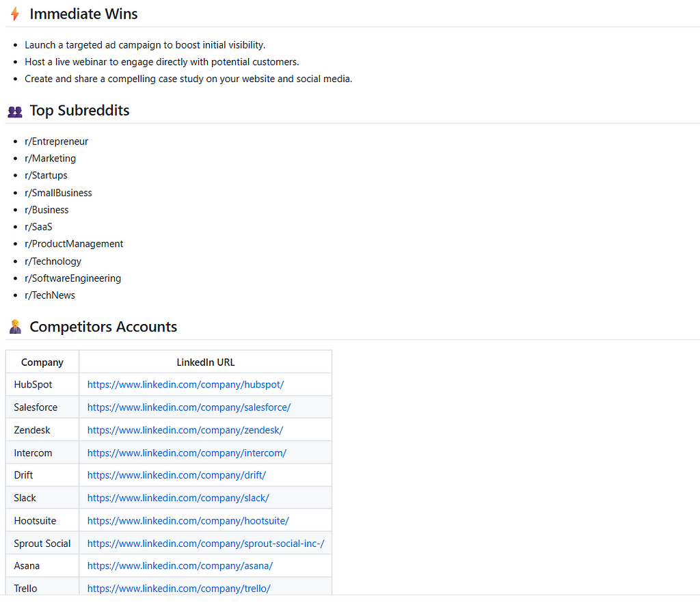700x603 pixels.
Task: Select the Hootsuite company cell
Action: click(42, 520)
